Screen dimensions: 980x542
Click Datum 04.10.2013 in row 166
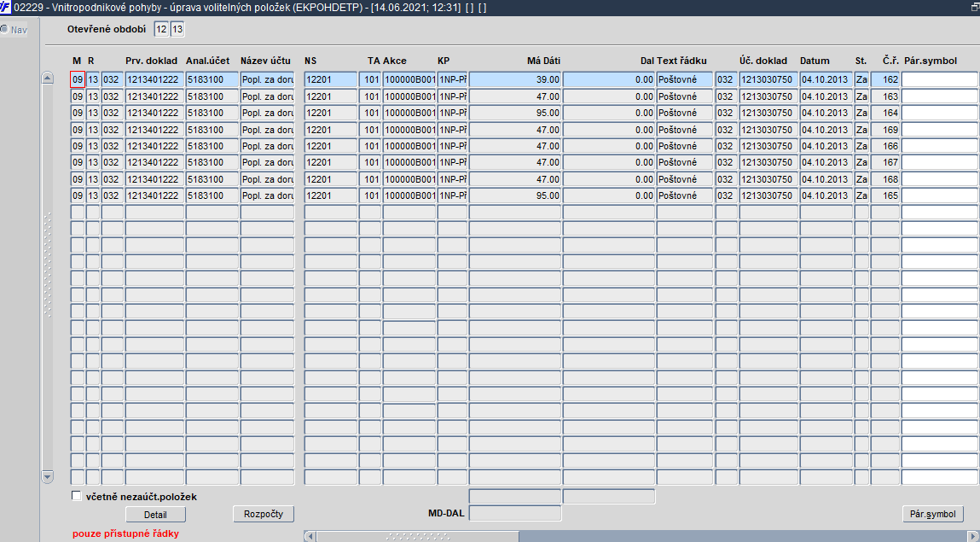coord(826,146)
